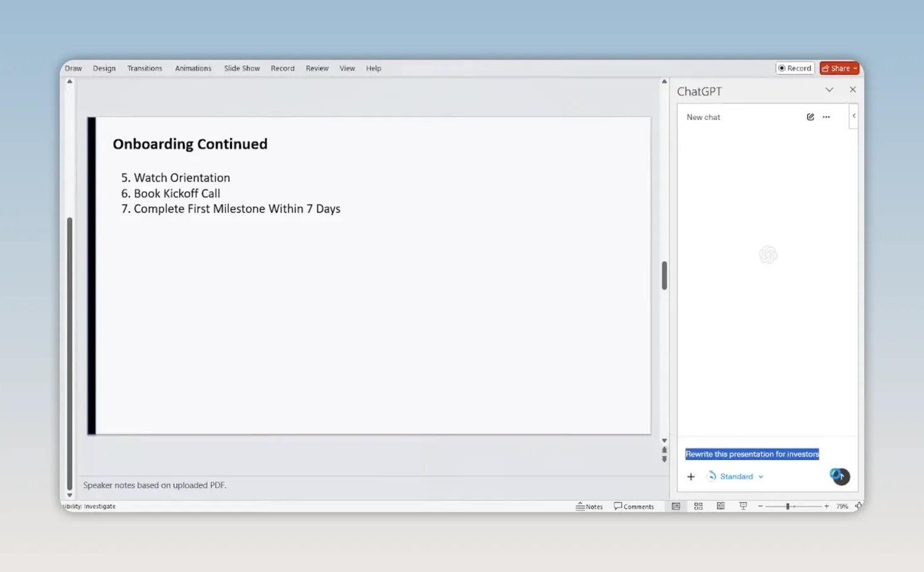Switch to Reading View icon
Image resolution: width=924 pixels, height=572 pixels.
721,506
